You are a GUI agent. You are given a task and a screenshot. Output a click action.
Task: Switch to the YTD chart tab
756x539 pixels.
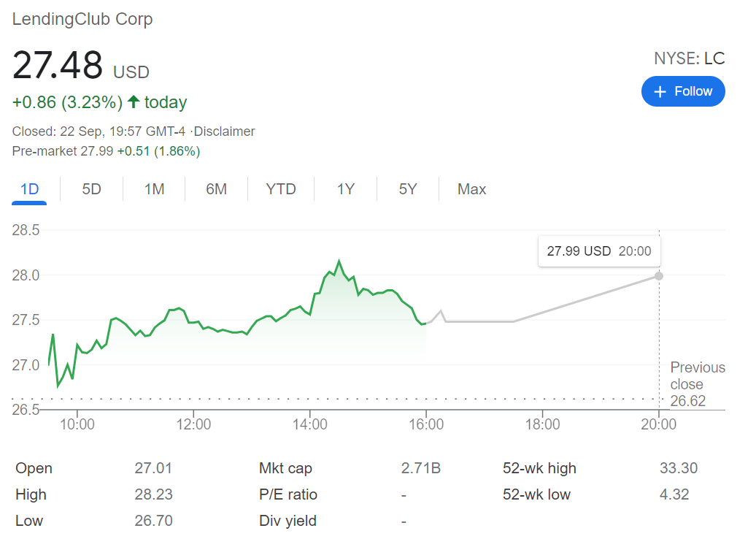(x=281, y=189)
